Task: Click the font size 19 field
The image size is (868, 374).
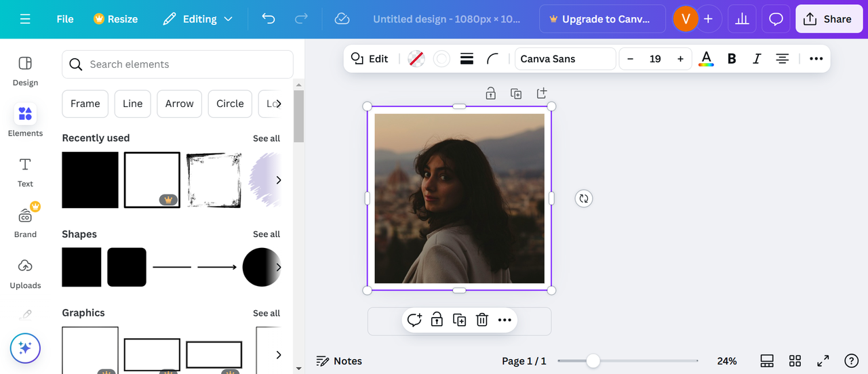Action: 655,59
